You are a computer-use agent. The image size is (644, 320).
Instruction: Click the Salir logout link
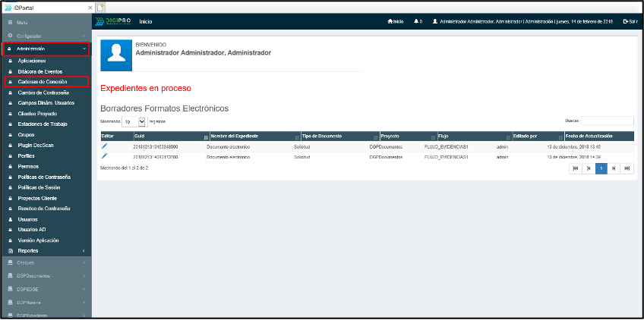630,21
